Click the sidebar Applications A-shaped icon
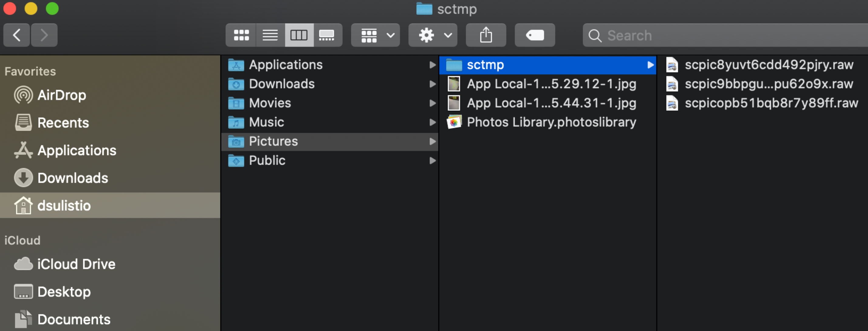Viewport: 868px width, 331px height. click(23, 150)
